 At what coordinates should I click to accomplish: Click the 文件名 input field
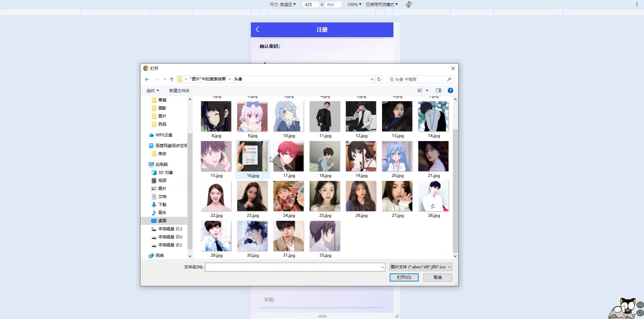click(292, 267)
